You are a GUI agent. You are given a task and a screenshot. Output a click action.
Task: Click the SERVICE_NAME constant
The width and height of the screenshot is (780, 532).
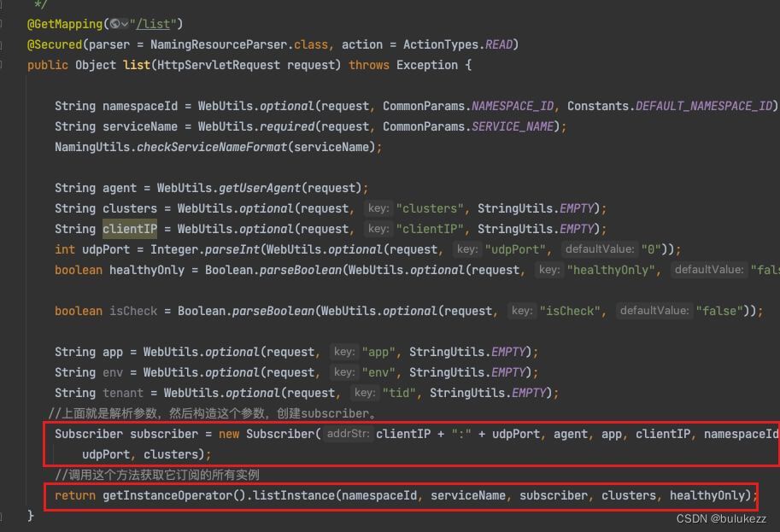point(513,126)
